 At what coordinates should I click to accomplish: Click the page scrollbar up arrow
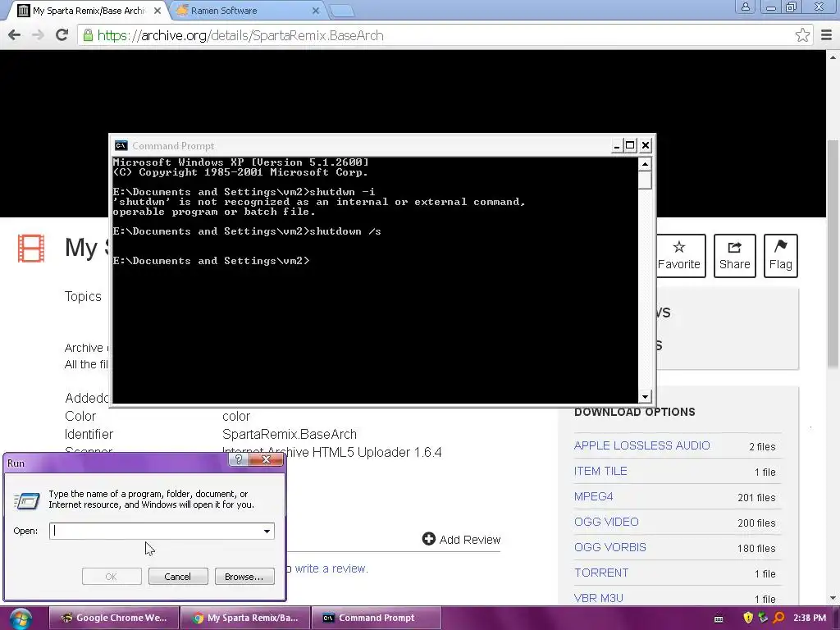coord(833,57)
